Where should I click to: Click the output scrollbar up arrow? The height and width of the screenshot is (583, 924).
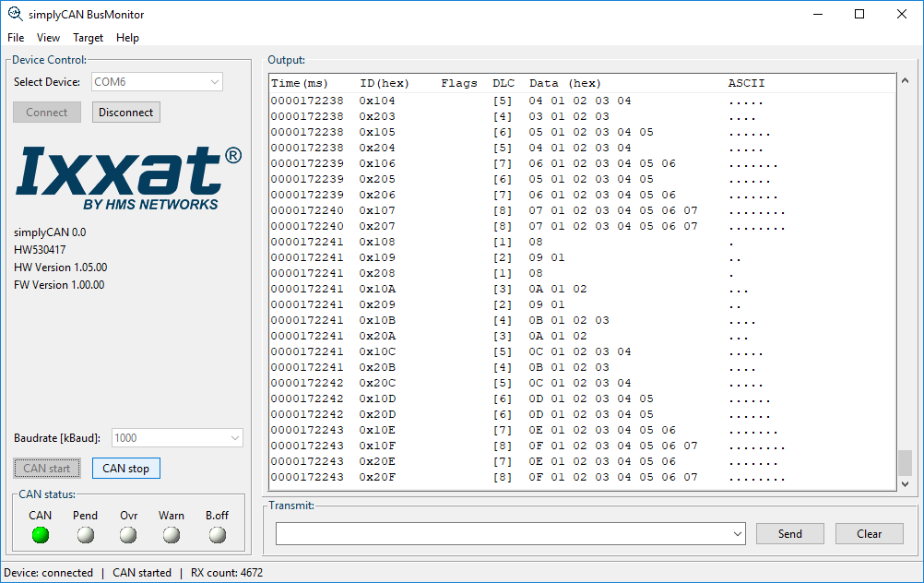pyautogui.click(x=905, y=84)
